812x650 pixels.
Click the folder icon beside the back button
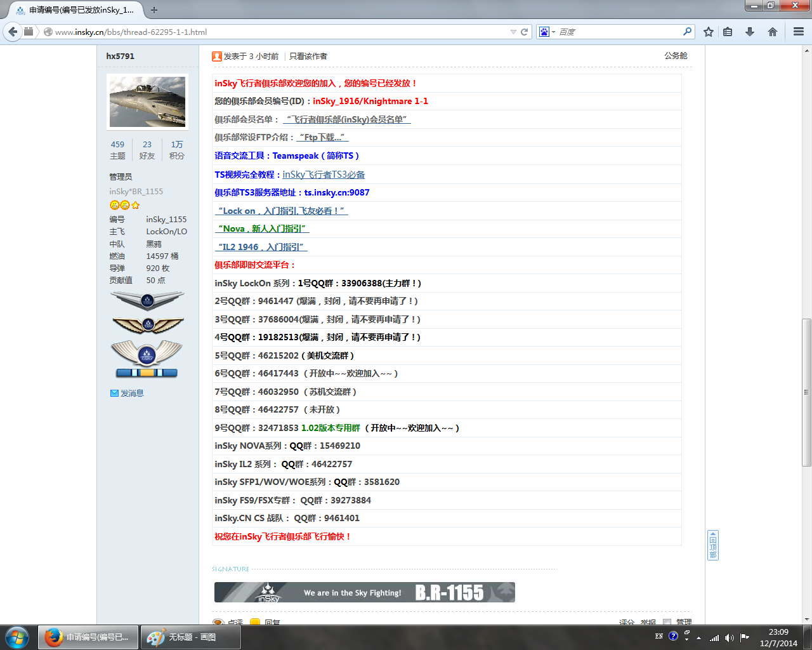coord(29,32)
